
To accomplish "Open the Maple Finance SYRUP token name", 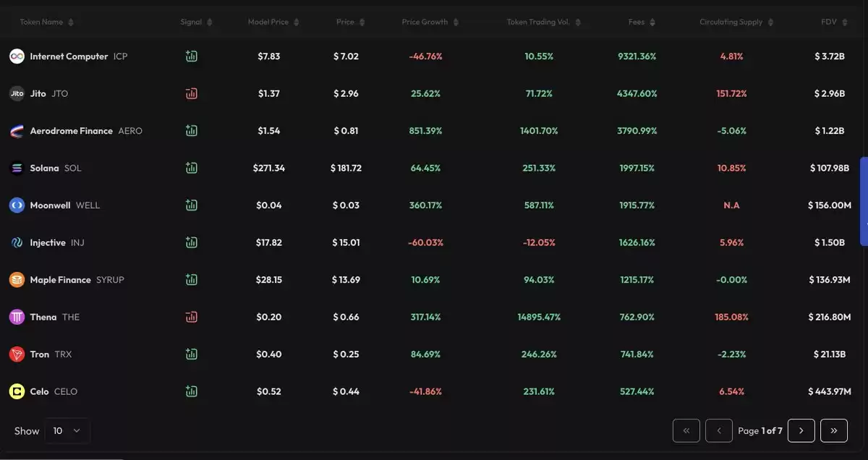I will [x=77, y=280].
